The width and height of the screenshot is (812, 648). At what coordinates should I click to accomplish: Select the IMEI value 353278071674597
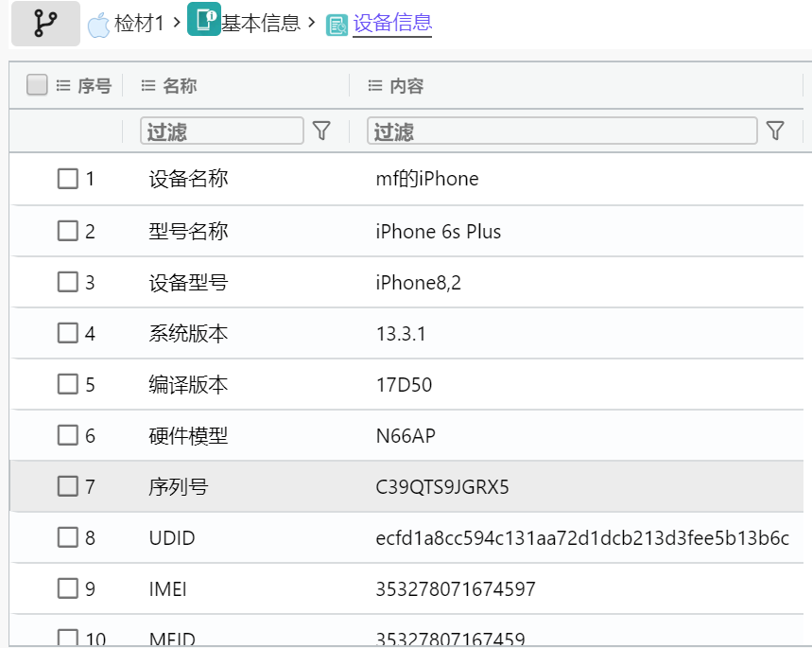point(456,589)
